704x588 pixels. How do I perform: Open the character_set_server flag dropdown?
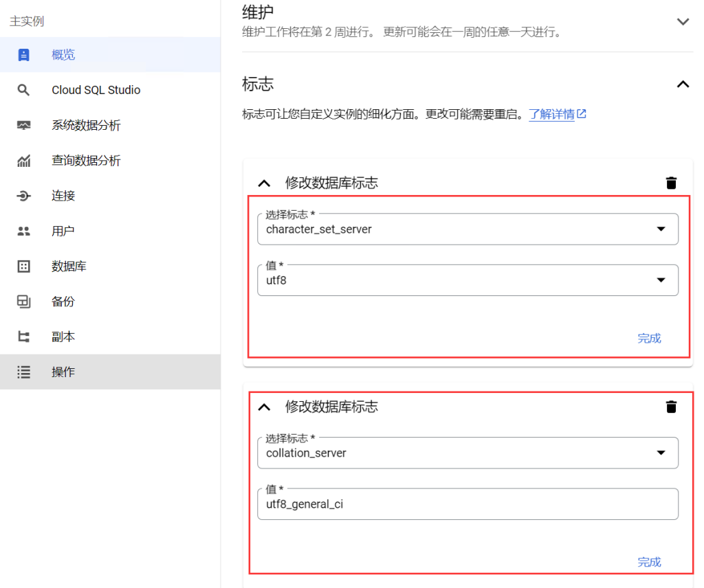coord(467,229)
